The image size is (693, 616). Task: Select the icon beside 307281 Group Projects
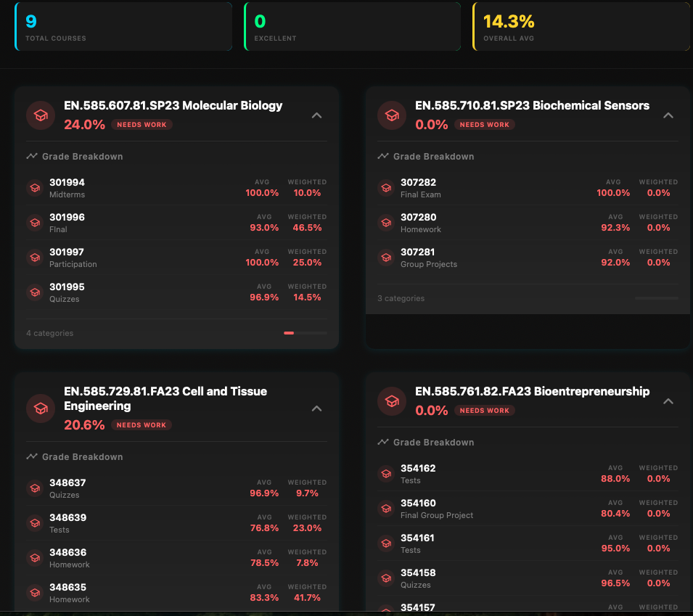pyautogui.click(x=385, y=258)
